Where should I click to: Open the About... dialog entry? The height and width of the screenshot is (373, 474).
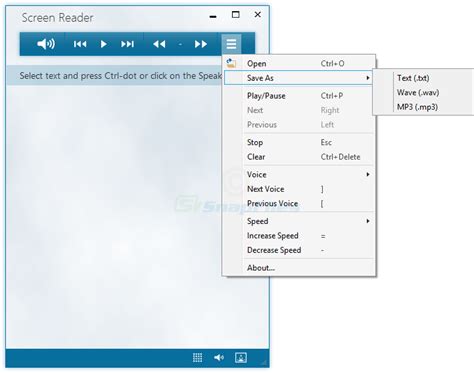click(x=299, y=268)
